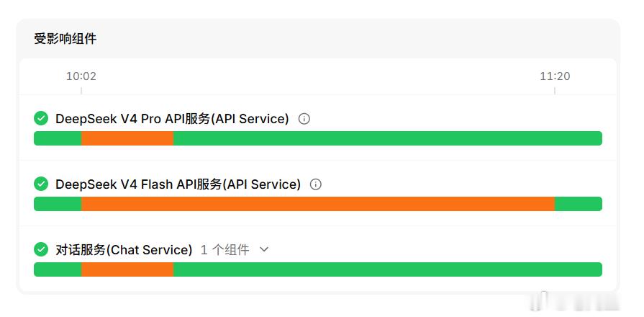The height and width of the screenshot is (317, 644).
Task: Click the 10:02 timeline marker
Action: coord(81,76)
